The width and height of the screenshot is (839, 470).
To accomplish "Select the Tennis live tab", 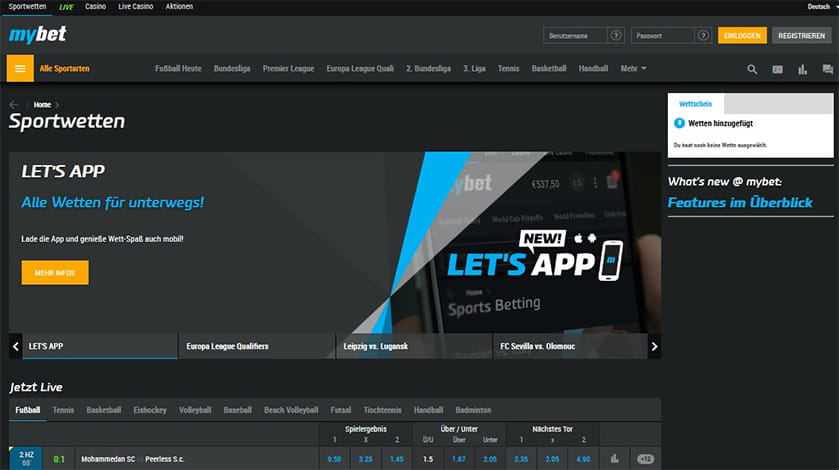I will pos(63,410).
